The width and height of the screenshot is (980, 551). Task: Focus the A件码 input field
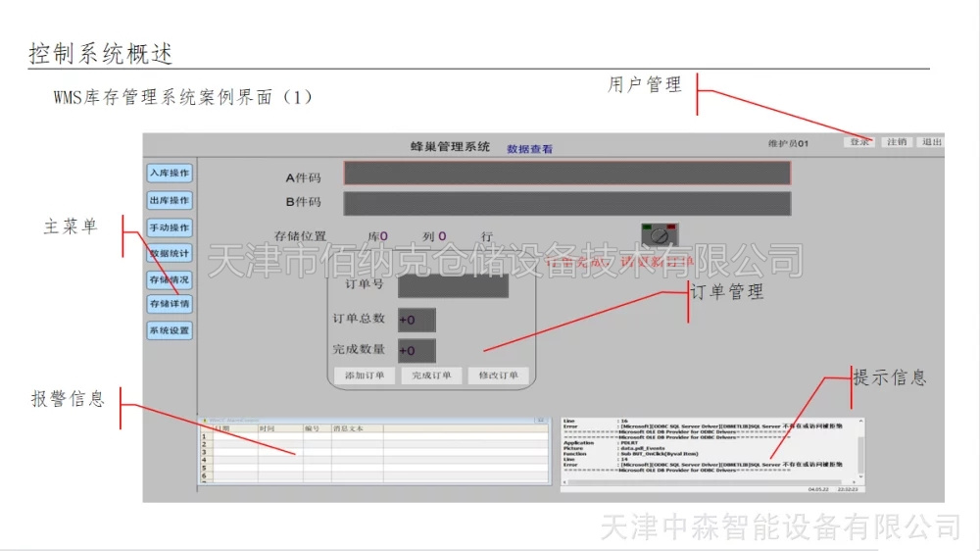click(x=566, y=174)
